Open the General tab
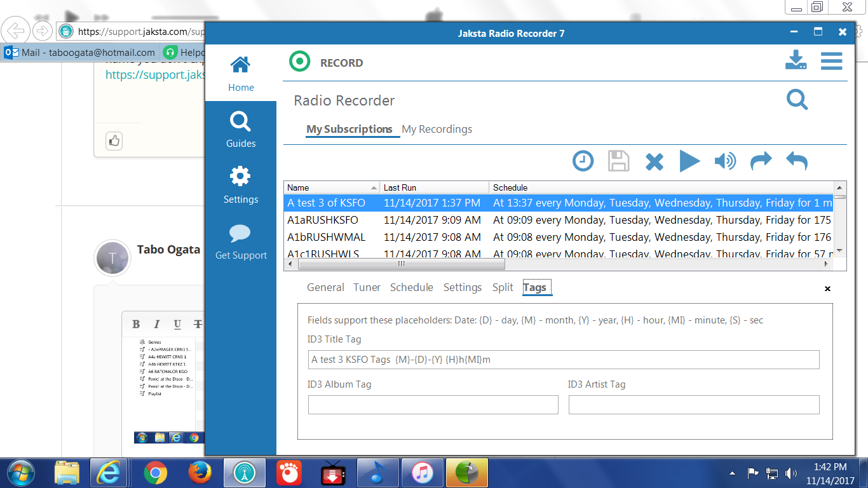868x488 pixels. (325, 287)
